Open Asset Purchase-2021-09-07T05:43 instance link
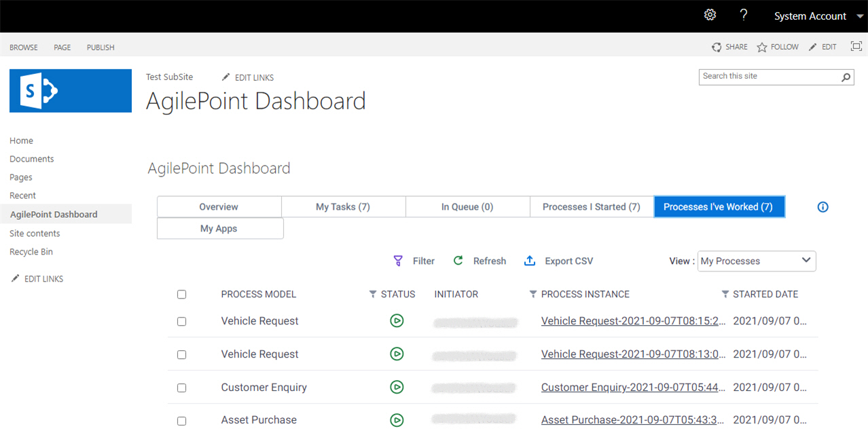The height and width of the screenshot is (435, 868). pyautogui.click(x=633, y=420)
